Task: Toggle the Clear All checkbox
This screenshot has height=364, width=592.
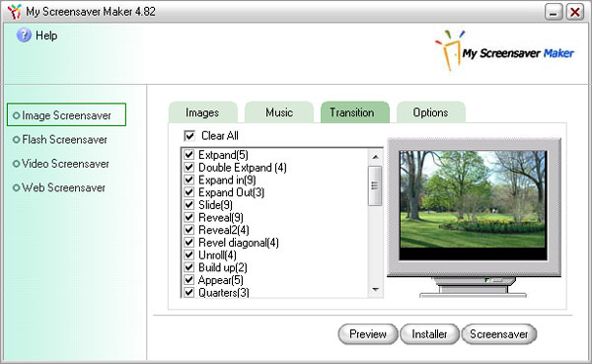Action: (189, 135)
